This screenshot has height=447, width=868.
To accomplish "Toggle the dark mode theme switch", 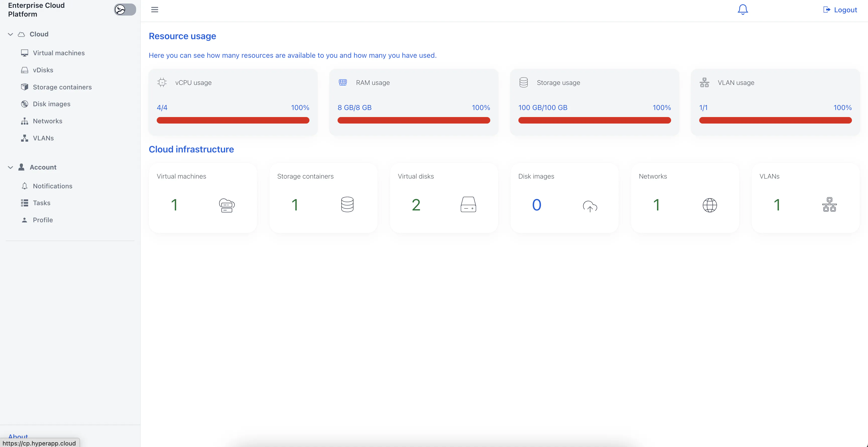I will click(x=125, y=10).
